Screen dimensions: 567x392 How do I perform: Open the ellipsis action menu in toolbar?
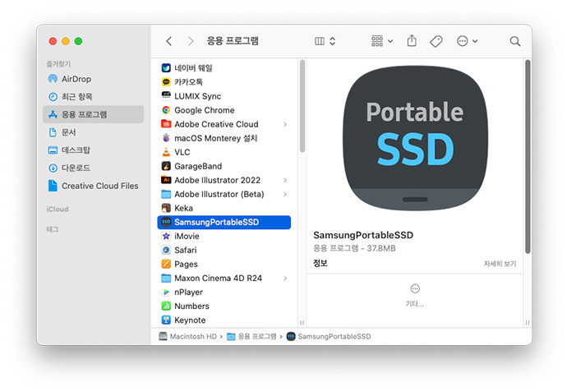pos(467,41)
